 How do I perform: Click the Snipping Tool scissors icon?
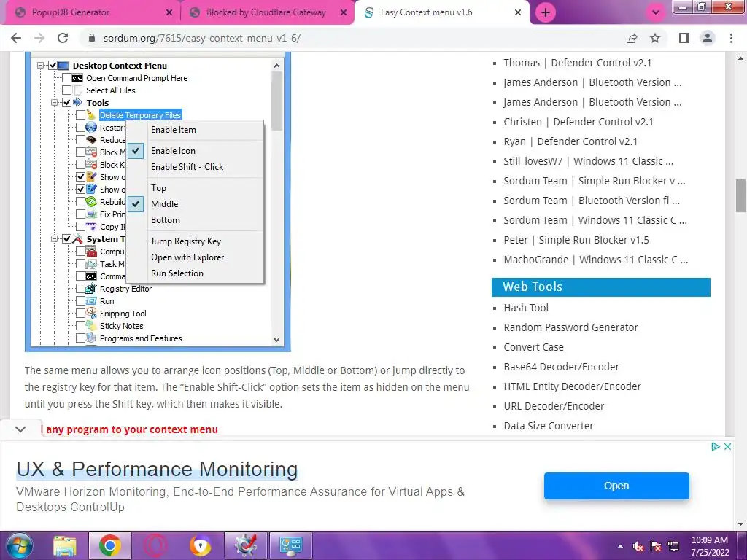91,313
